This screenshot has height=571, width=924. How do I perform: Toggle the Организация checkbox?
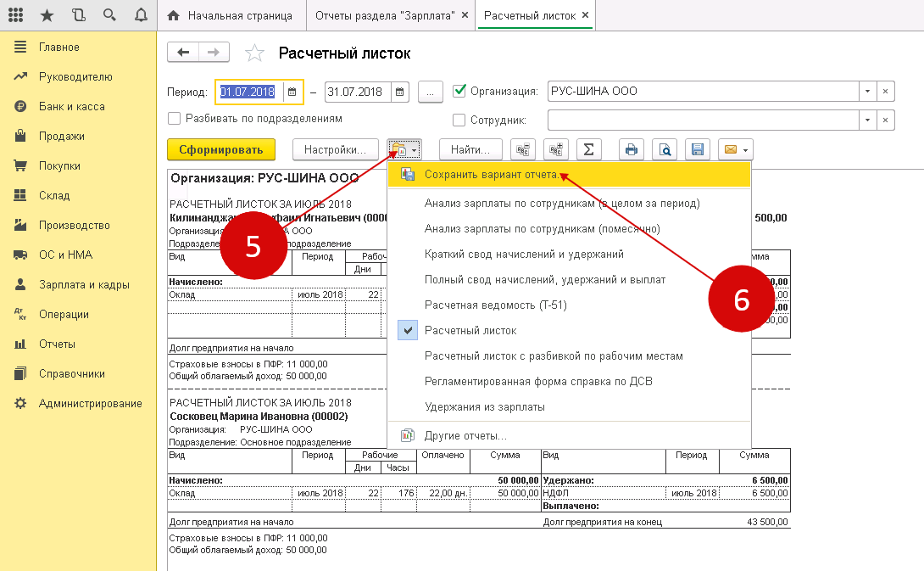coord(460,91)
